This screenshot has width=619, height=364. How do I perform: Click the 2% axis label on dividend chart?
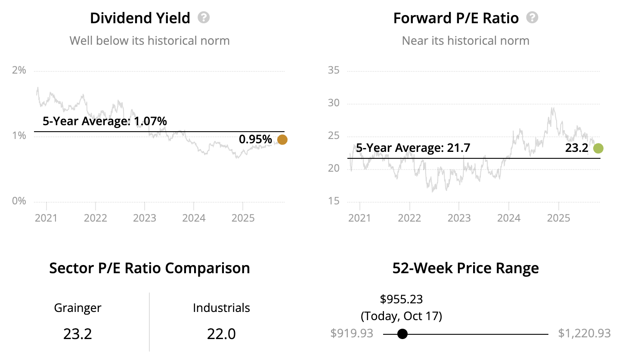pyautogui.click(x=19, y=70)
